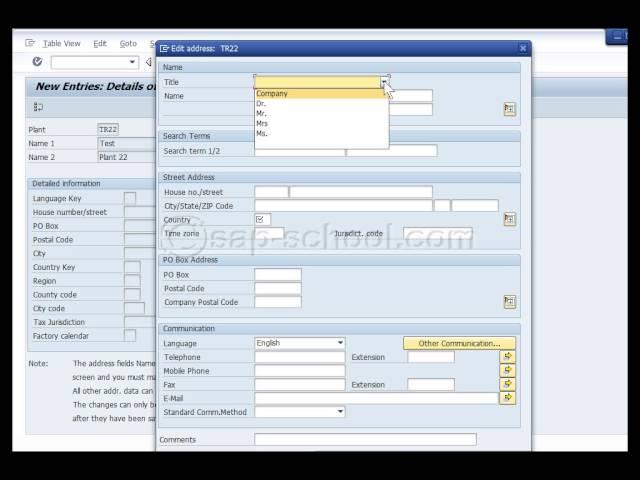
Task: Open more Fax numbers arrow icon
Action: point(507,384)
